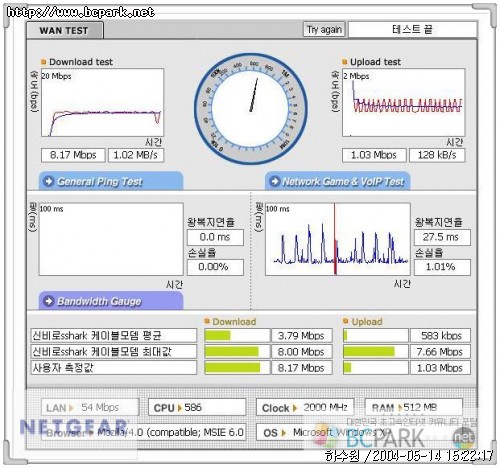Select the WAN TEST tab
The height and width of the screenshot is (468, 500).
65,31
